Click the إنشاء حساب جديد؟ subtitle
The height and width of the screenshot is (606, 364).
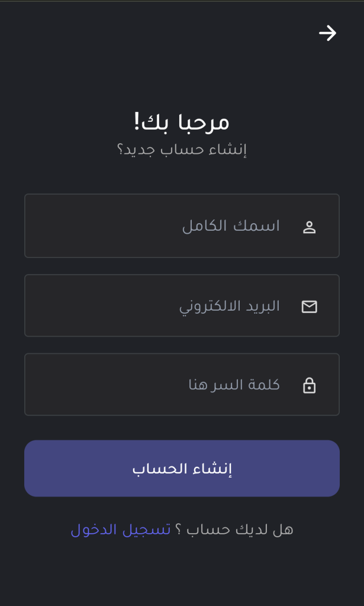182,149
